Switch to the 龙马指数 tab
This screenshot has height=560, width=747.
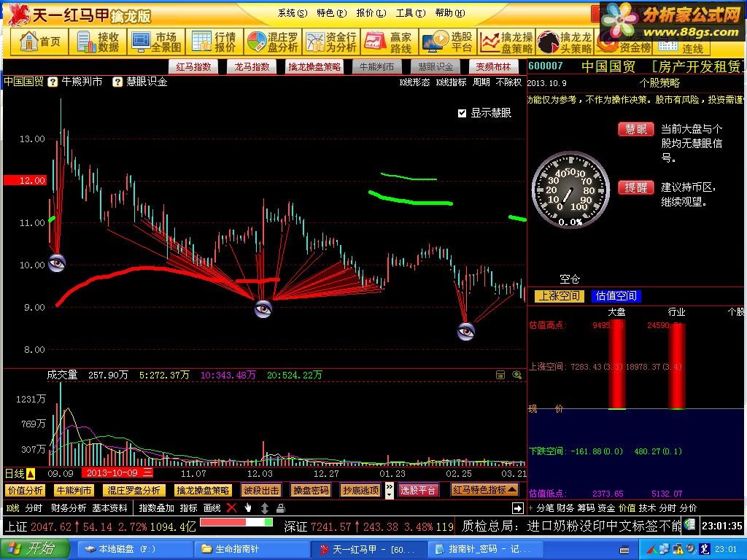click(x=252, y=66)
